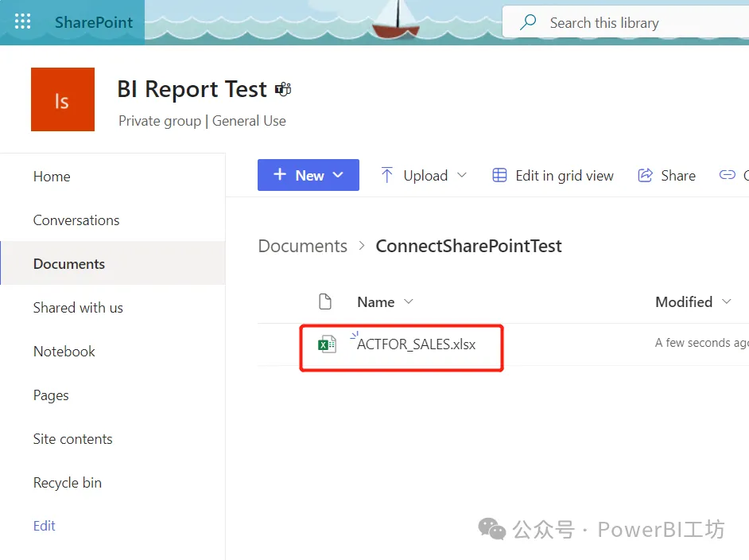Click the SharePoint logo text
The image size is (749, 560).
click(x=94, y=22)
